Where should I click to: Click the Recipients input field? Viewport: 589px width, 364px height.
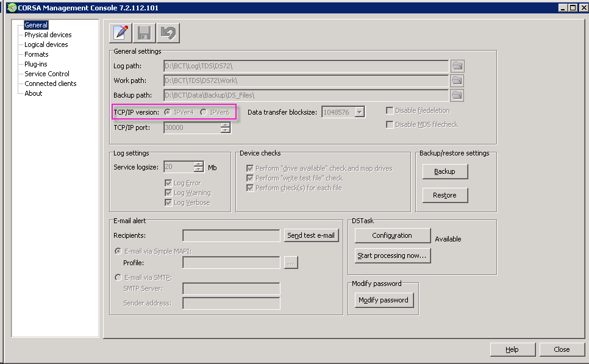tap(231, 235)
